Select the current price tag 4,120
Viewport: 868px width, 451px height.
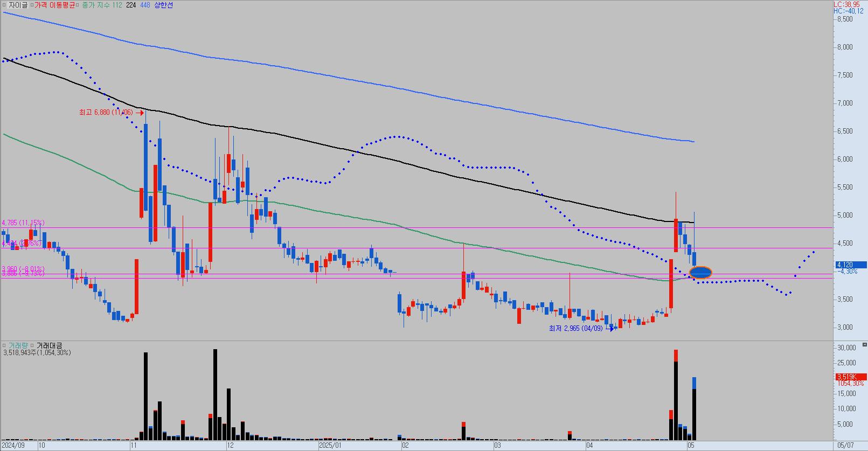click(x=851, y=265)
